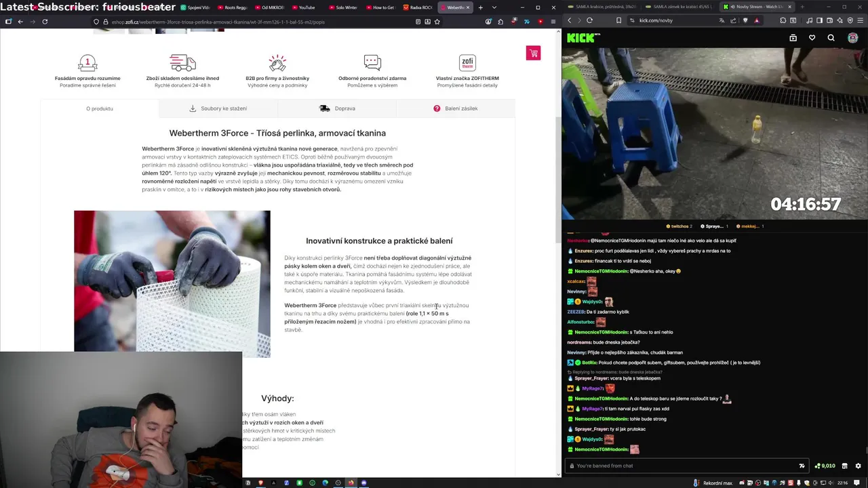The image size is (868, 488).
Task: Click the taskbar clock showing 22:16
Action: click(842, 483)
